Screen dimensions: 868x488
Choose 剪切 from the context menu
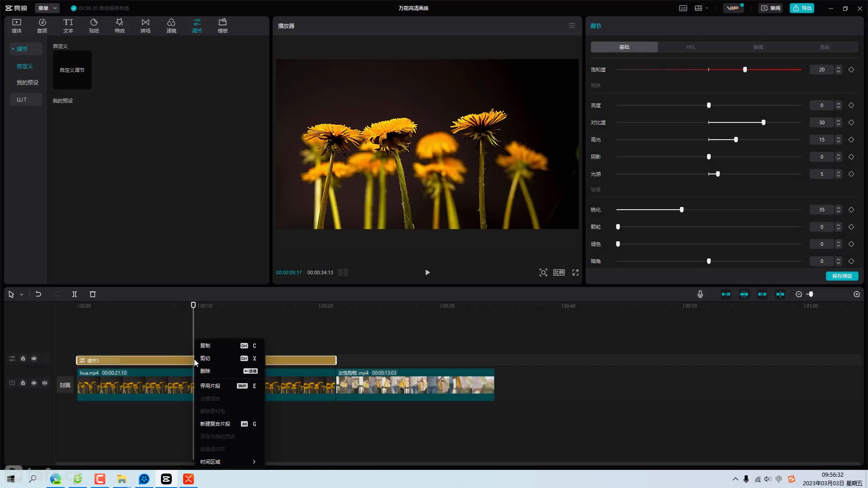pos(229,358)
